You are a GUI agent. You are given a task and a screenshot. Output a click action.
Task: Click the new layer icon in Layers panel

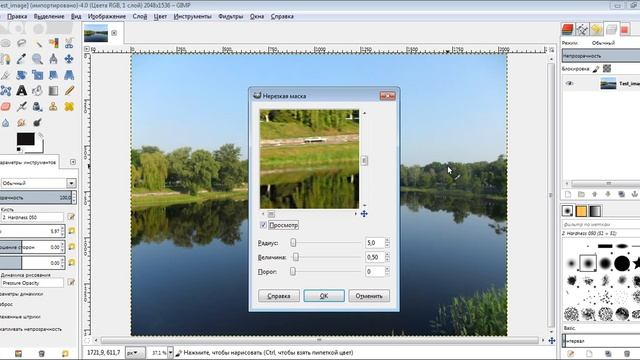568,194
